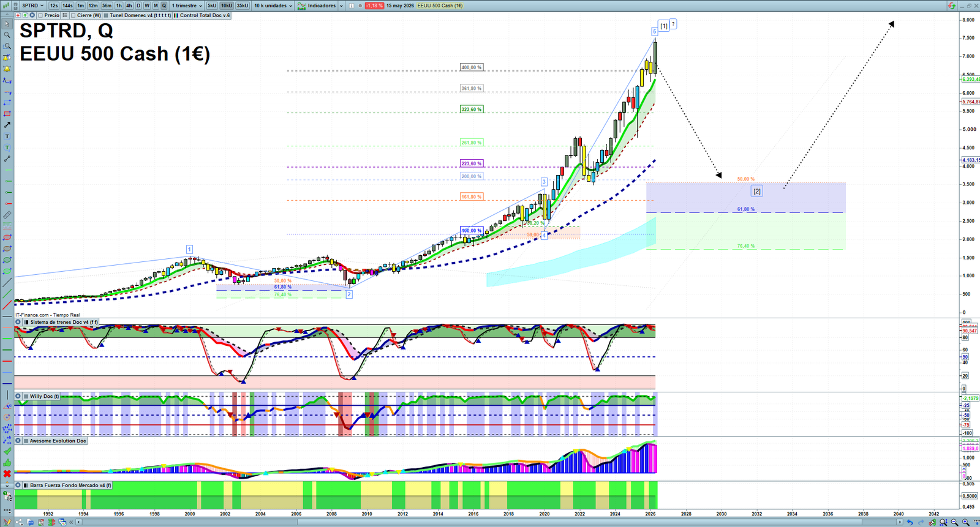
Task: Click the -1,18 % change indicator
Action: coord(374,6)
